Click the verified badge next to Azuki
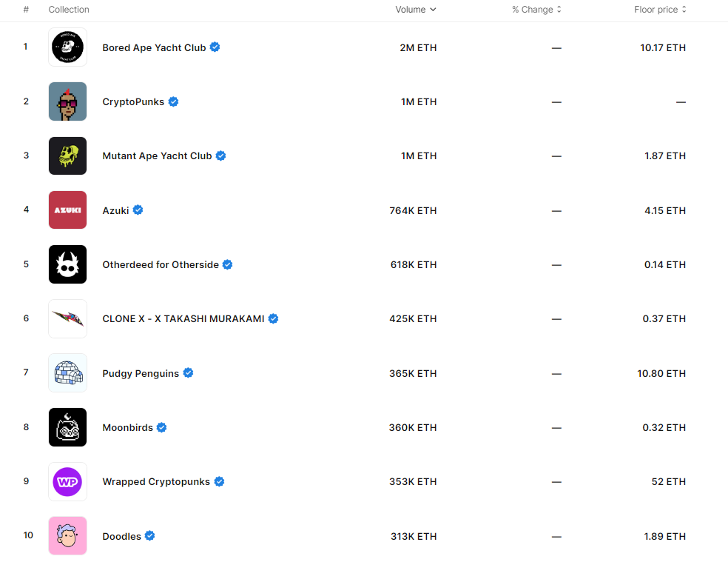Image resolution: width=728 pixels, height=562 pixels. [x=138, y=210]
